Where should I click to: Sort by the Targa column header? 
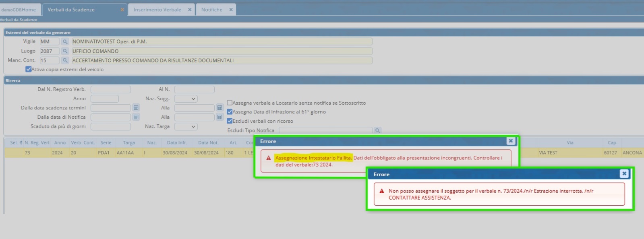pos(129,142)
